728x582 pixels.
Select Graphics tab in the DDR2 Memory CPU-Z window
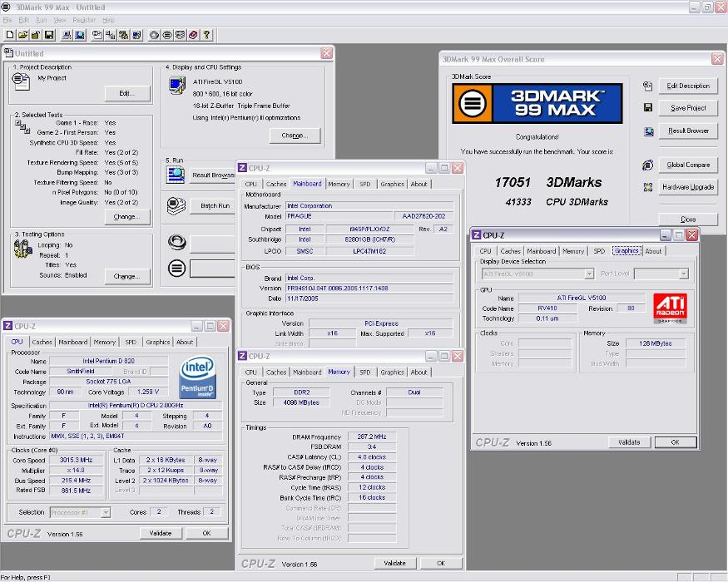393,372
